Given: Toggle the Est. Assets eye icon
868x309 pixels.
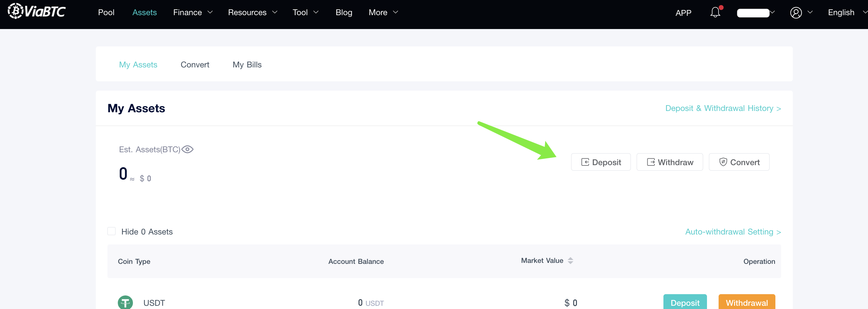Looking at the screenshot, I should click(x=187, y=149).
